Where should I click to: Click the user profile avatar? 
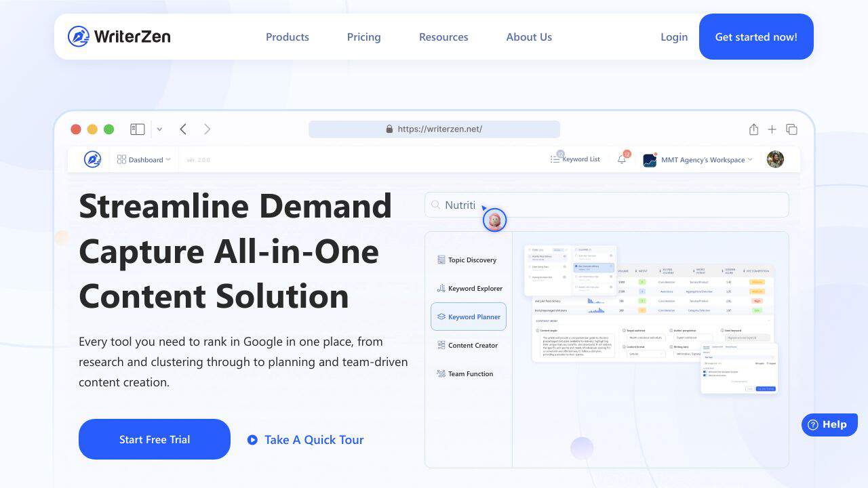775,159
